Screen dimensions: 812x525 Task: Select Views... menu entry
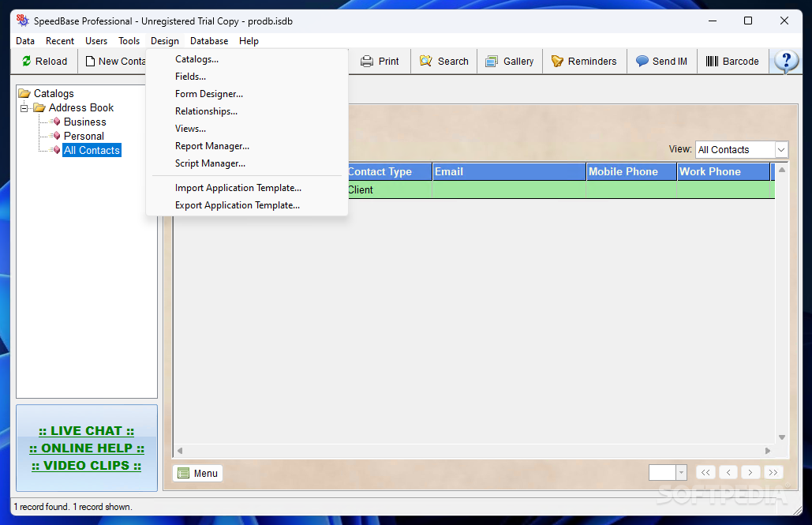[247, 129]
